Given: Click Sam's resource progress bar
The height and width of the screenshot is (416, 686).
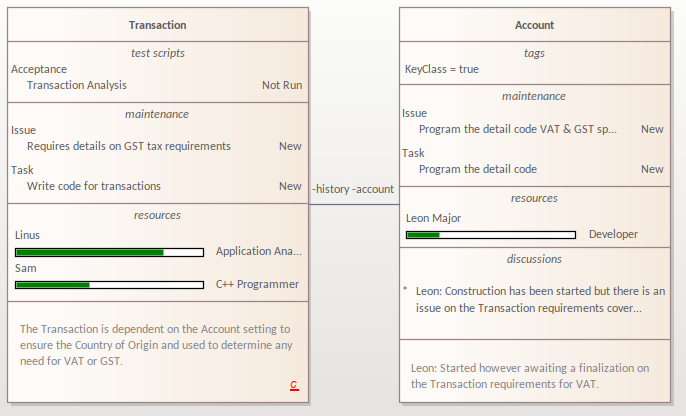Looking at the screenshot, I should [109, 284].
